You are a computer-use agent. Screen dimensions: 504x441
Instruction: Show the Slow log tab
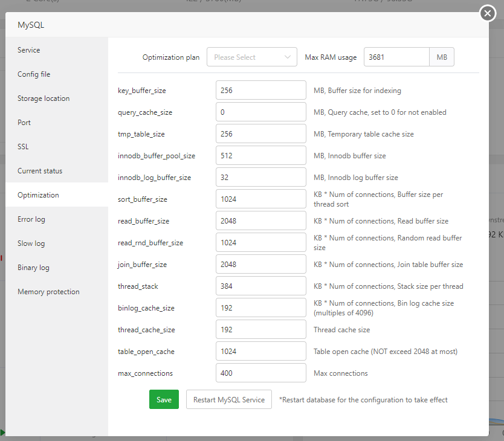[31, 243]
